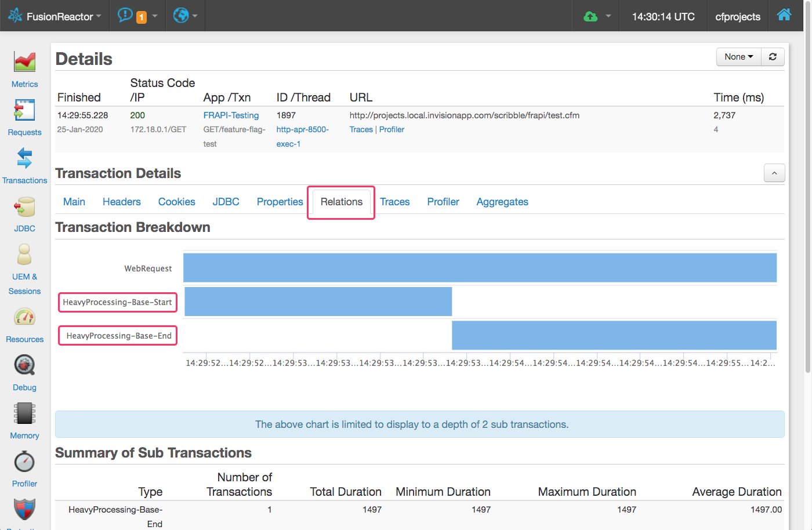Switch to the Aggregates tab
Screen dimensions: 812x530
coord(502,202)
